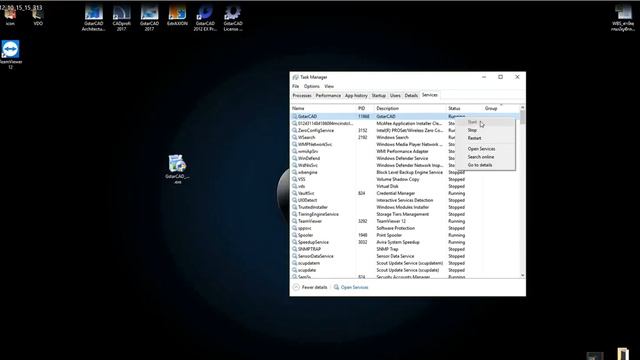This screenshot has height=360, width=640.
Task: Select the VDO folder on the desktop
Action: tap(38, 17)
